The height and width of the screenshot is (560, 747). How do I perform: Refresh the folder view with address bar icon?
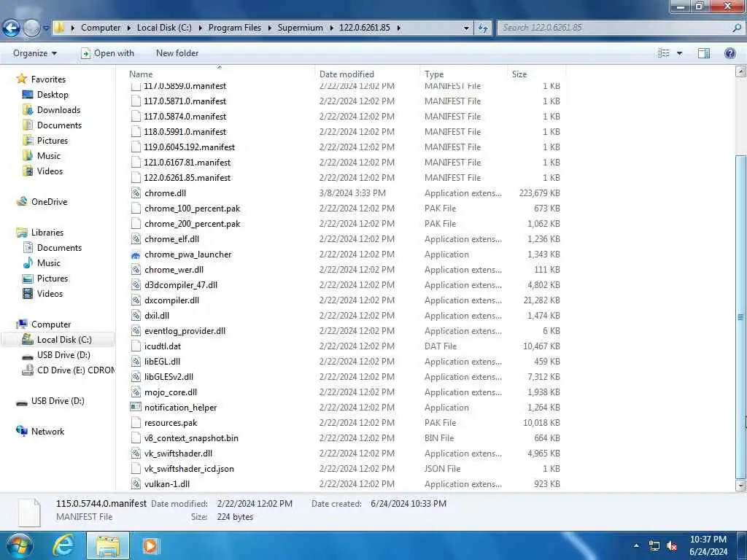pos(483,28)
